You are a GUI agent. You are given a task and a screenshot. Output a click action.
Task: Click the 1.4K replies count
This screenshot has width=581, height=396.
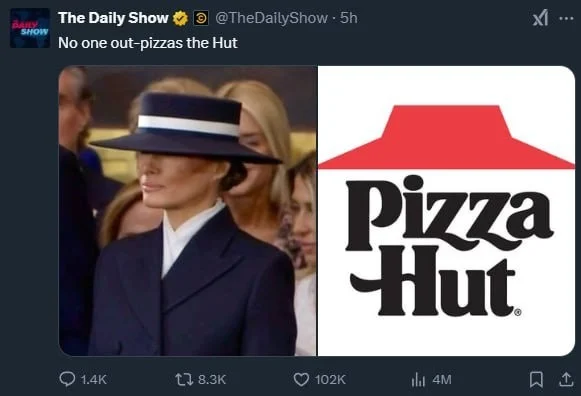point(93,379)
